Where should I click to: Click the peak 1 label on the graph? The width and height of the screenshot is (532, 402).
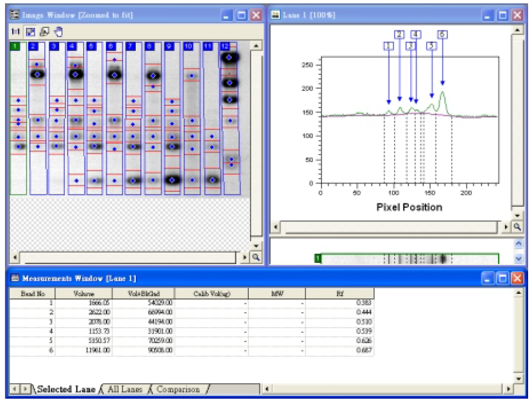tap(388, 46)
